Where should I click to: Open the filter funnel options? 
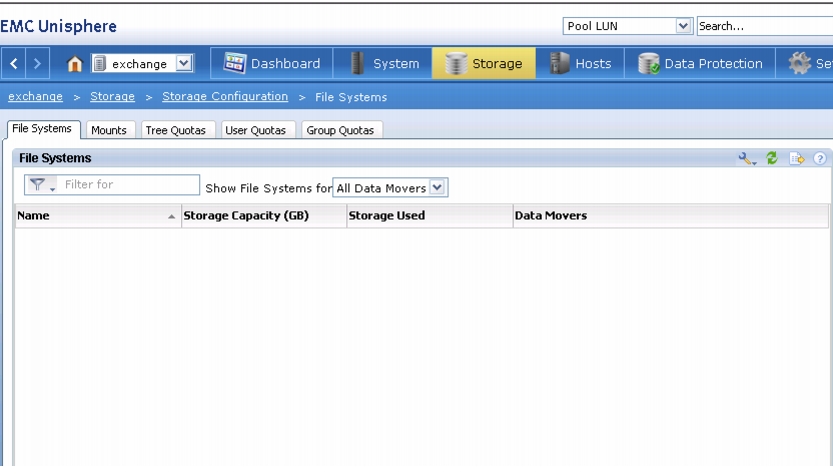point(41,184)
